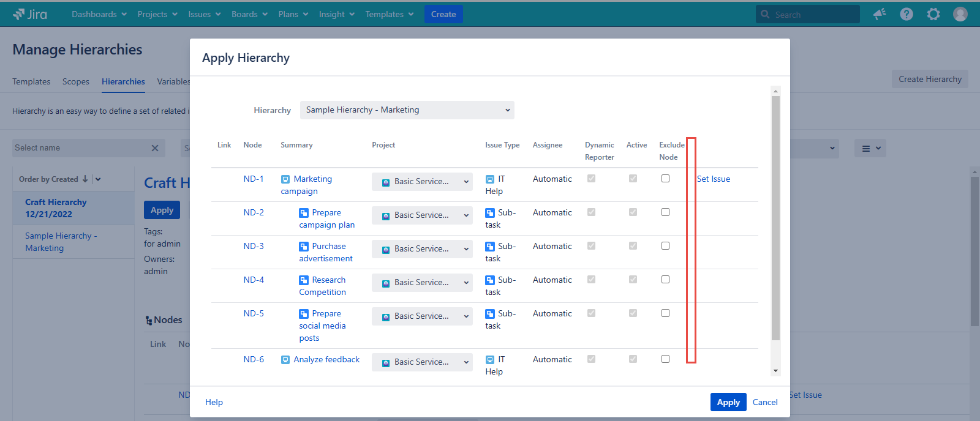Switch to the Templates tab
This screenshot has height=421, width=980.
[31, 81]
